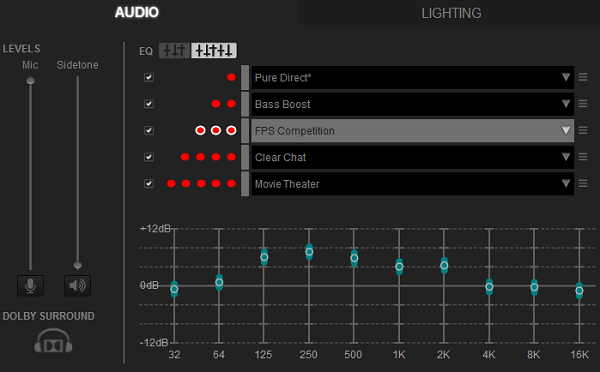Select the Pure Direct preset row

pyautogui.click(x=412, y=77)
